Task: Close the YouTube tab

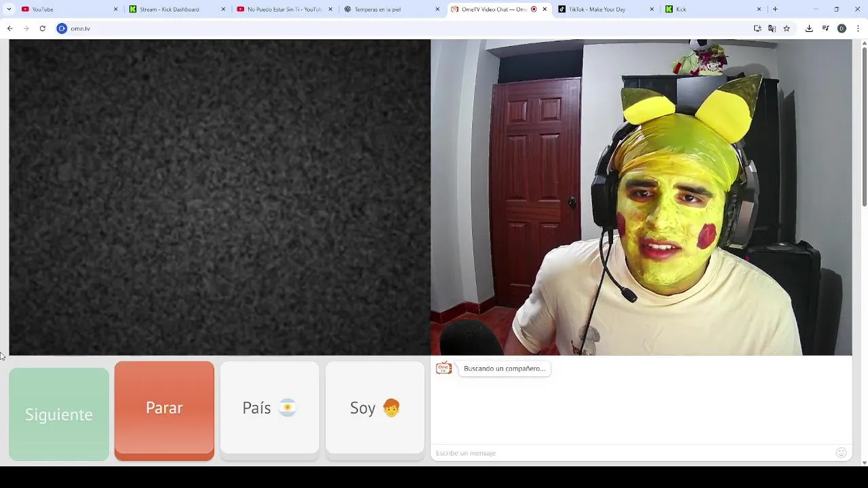Action: 115,9
